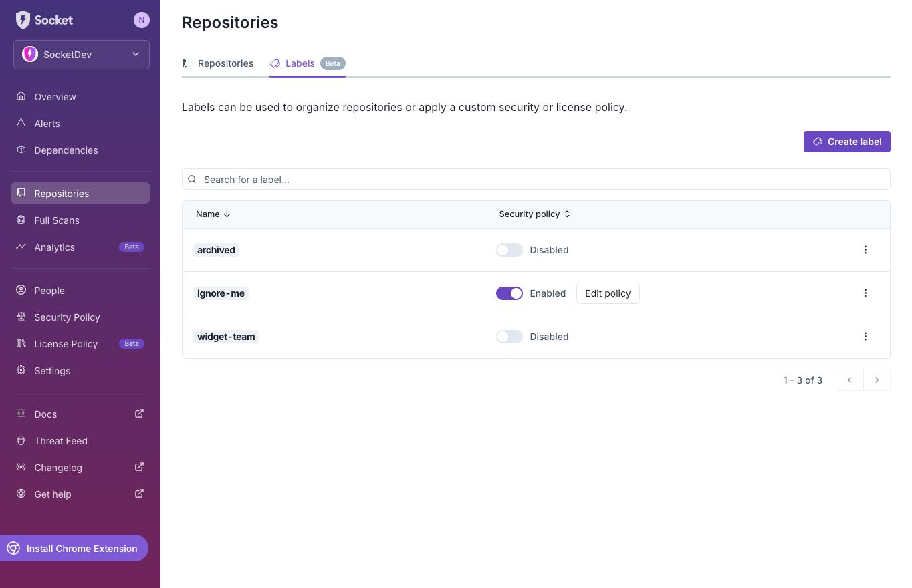Enable security policy for archived label
Image resolution: width=912 pixels, height=588 pixels.
[x=509, y=250]
